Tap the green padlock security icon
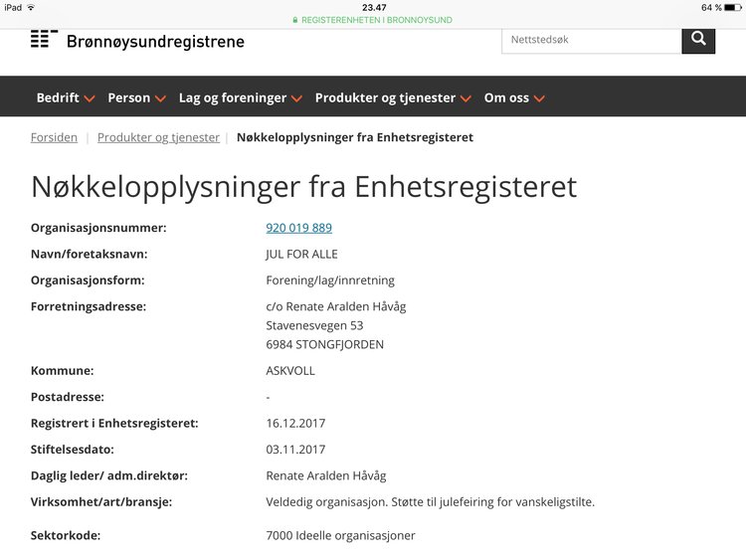This screenshot has height=560, width=746. pos(295,20)
